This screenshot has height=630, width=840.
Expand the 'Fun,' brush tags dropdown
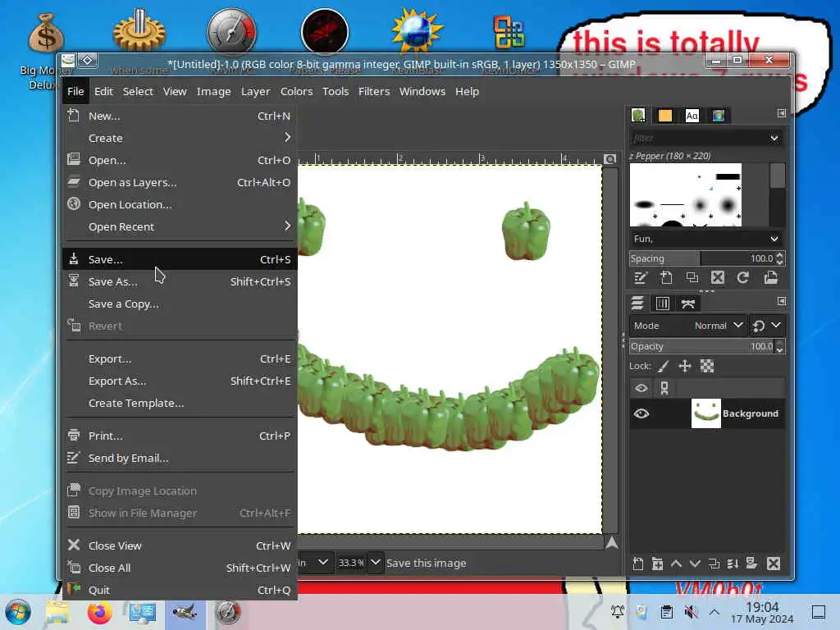point(774,239)
